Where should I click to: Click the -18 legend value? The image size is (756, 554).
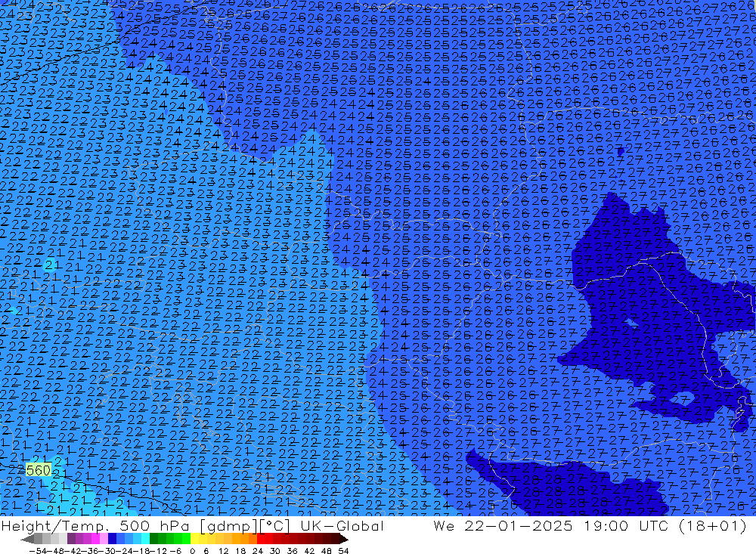[141, 551]
